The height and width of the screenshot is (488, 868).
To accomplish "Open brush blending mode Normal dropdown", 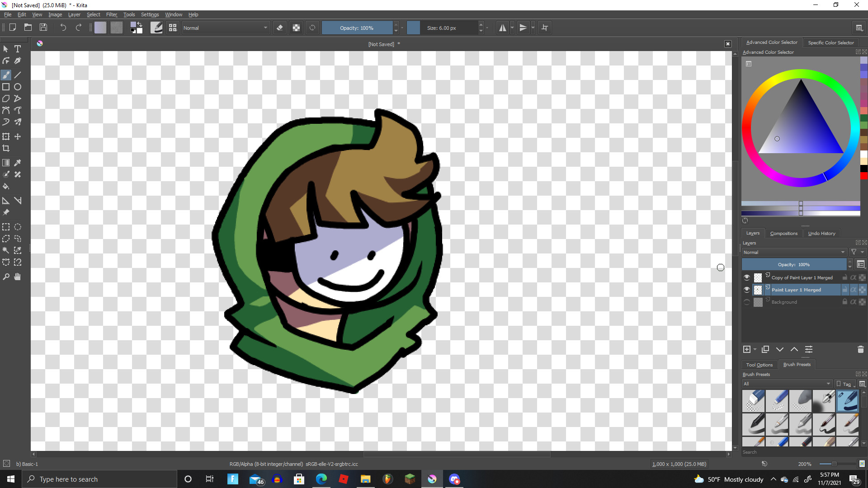I will [225, 28].
